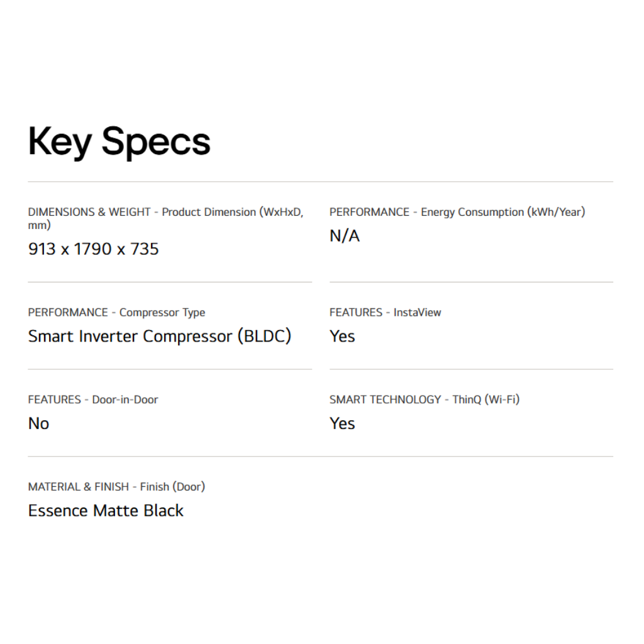Select the Energy Consumption (kWh/Year) label

pos(502,212)
